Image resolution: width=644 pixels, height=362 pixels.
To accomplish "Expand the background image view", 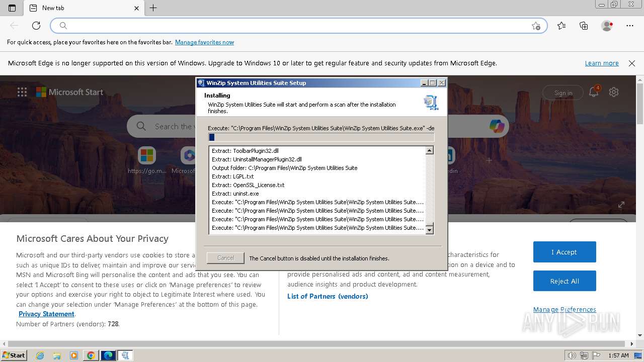I will point(621,205).
